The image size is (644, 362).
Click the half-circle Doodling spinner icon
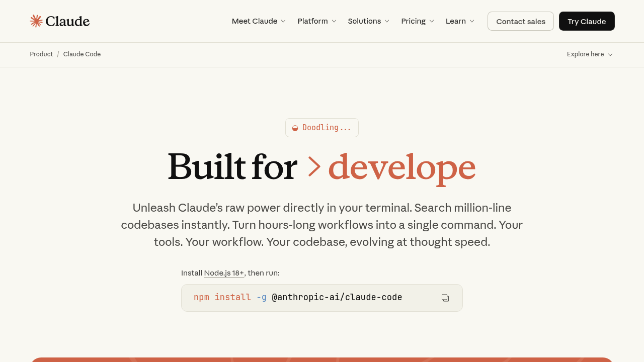pyautogui.click(x=295, y=128)
